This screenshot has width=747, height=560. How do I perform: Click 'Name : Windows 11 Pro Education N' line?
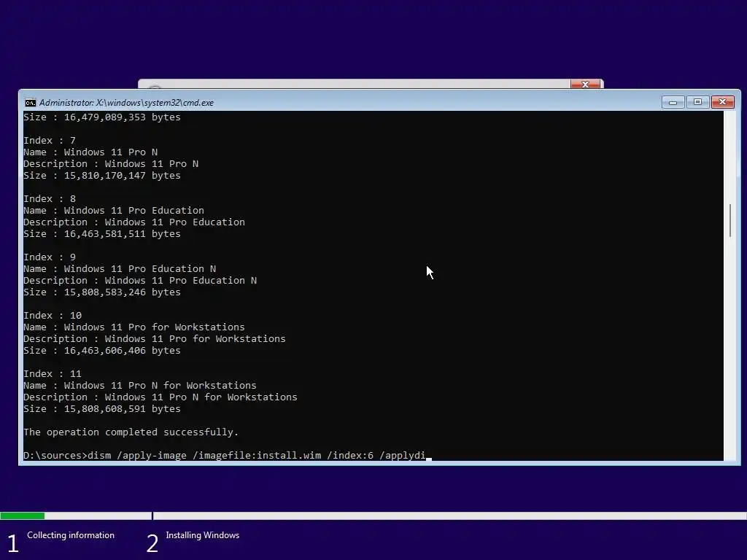click(x=120, y=269)
